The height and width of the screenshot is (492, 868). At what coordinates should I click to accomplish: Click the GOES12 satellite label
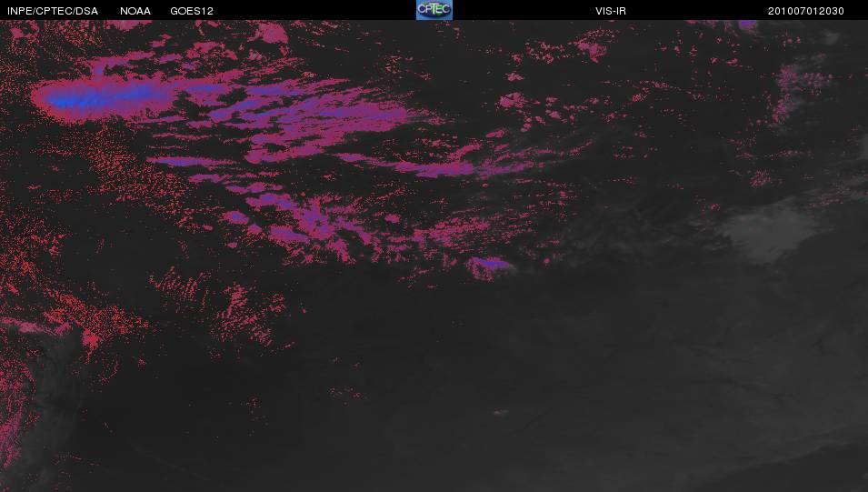click(192, 11)
